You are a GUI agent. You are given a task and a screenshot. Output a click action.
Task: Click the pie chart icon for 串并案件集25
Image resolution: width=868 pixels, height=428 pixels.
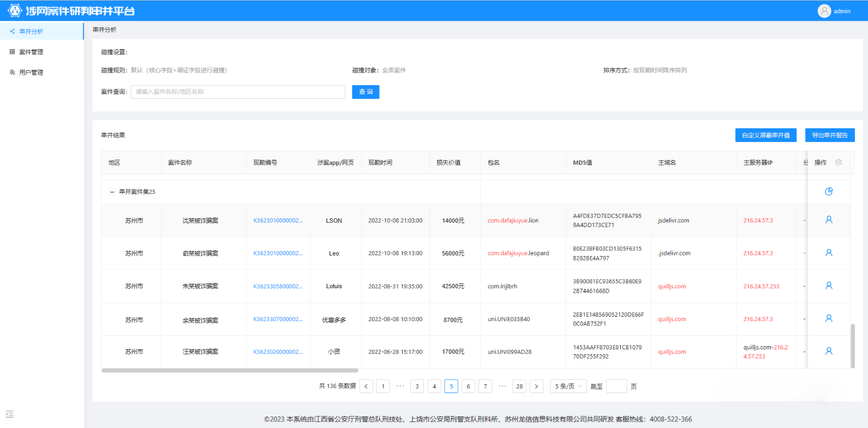click(828, 192)
